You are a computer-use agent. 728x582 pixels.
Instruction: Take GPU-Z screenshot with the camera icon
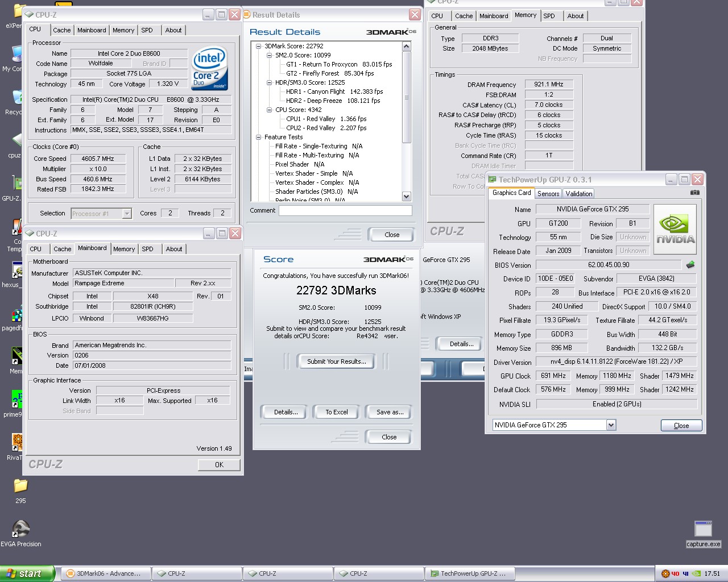694,193
